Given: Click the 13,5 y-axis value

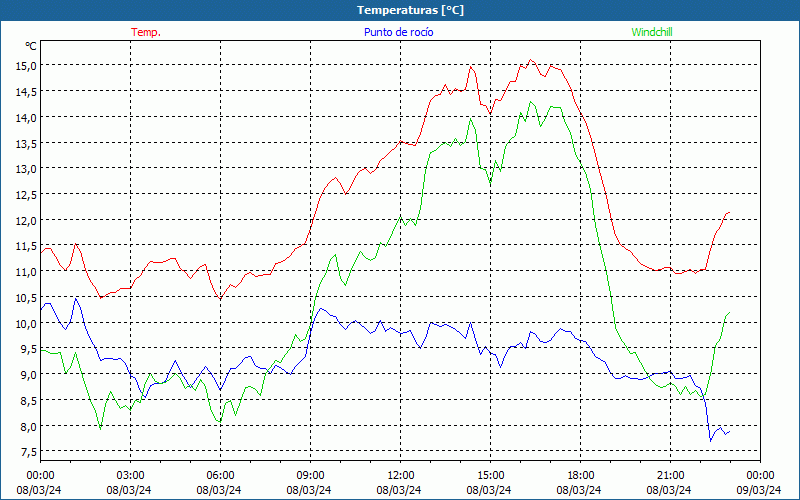Looking at the screenshot, I should point(26,143).
